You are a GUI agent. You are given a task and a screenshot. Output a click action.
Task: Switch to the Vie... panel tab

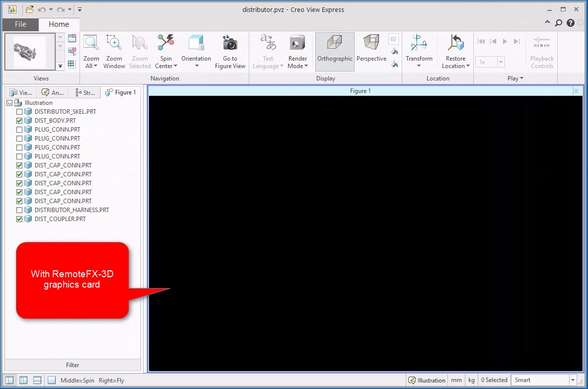[21, 92]
